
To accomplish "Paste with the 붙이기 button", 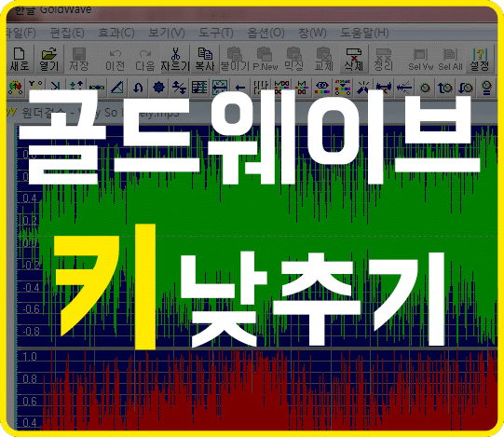I will click(235, 59).
